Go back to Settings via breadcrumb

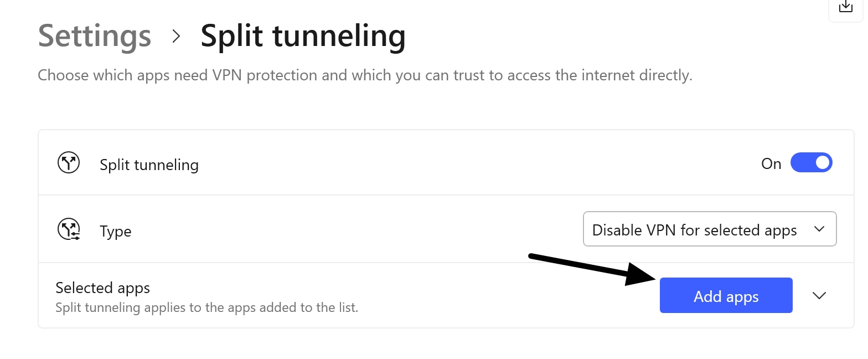(94, 35)
